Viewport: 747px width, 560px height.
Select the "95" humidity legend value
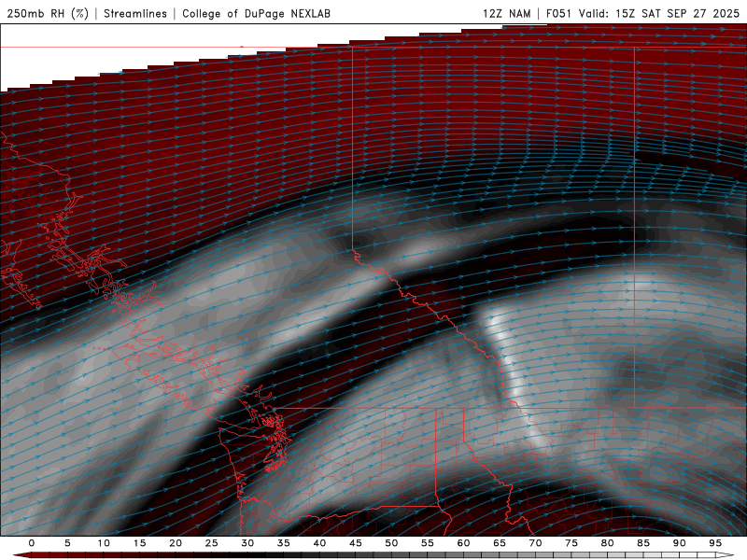coord(715,543)
